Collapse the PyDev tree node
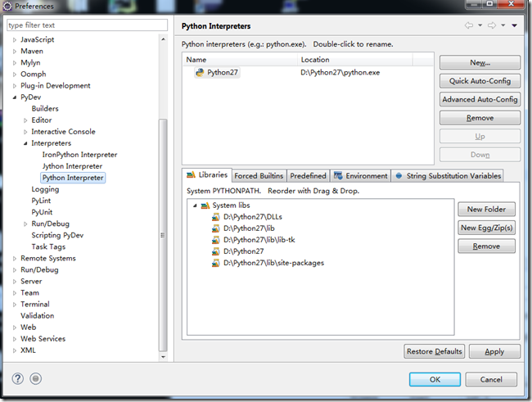The width and height of the screenshot is (532, 402). pos(14,97)
